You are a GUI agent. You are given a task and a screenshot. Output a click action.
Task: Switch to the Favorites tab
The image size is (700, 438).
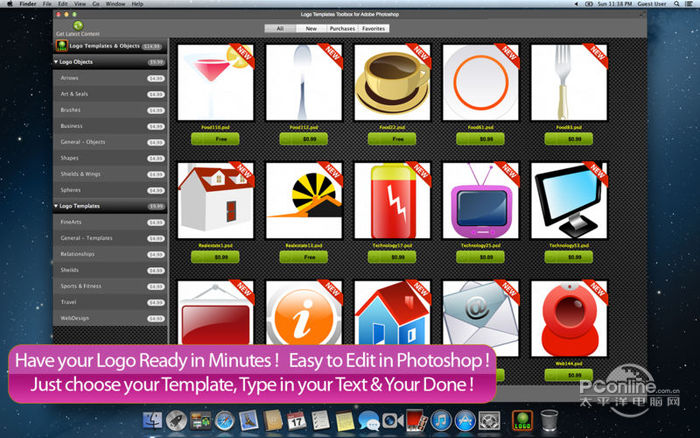coord(373,29)
